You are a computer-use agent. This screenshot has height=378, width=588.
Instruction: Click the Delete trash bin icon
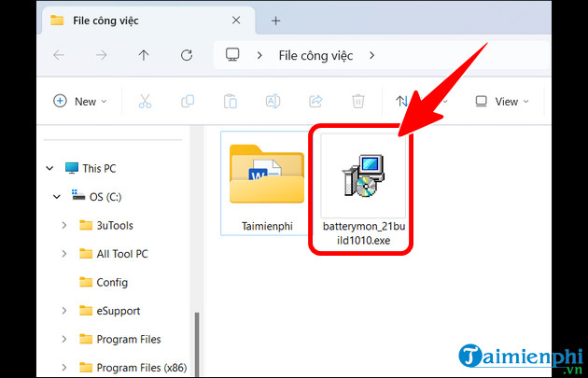pyautogui.click(x=358, y=101)
